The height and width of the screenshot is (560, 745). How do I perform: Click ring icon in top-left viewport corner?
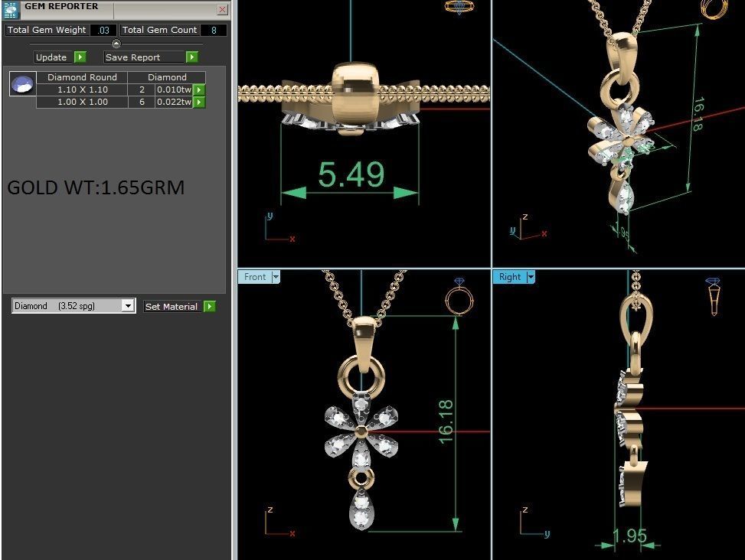click(459, 7)
